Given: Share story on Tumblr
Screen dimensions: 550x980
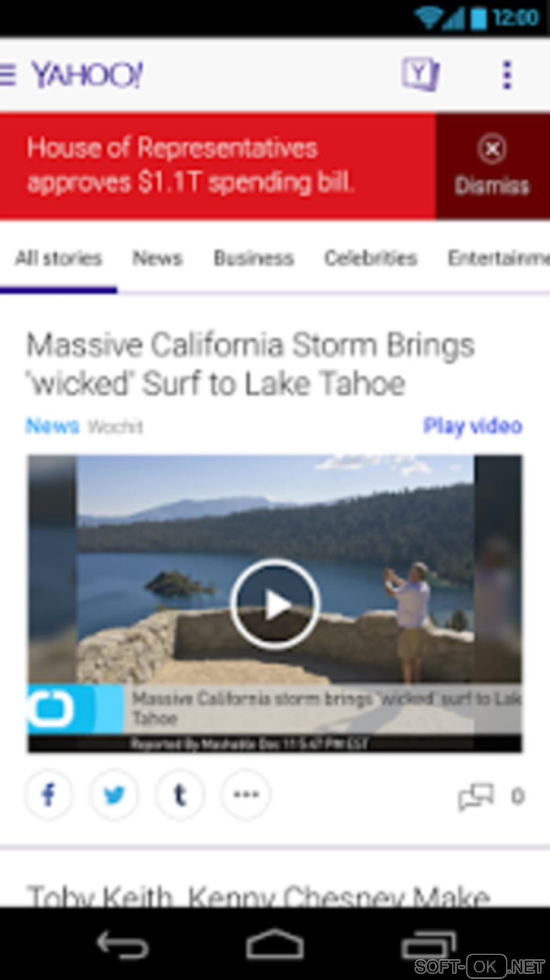Looking at the screenshot, I should tap(180, 795).
